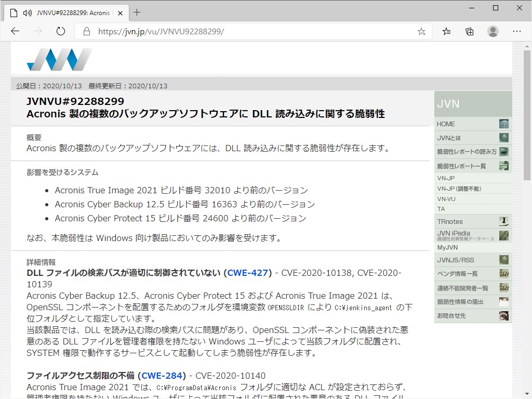The width and height of the screenshot is (532, 399).
Task: Click the TRnotes pushpin icon
Action: 503,221
